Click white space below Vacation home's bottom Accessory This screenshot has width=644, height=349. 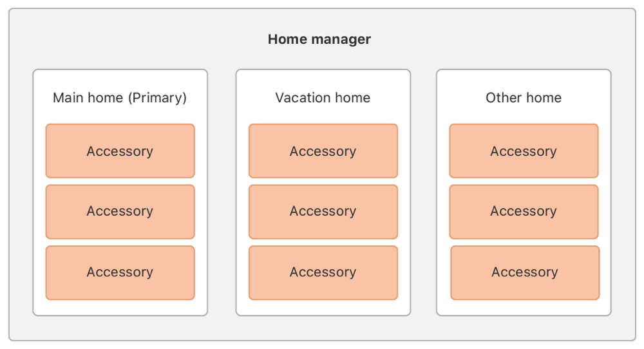tap(323, 308)
